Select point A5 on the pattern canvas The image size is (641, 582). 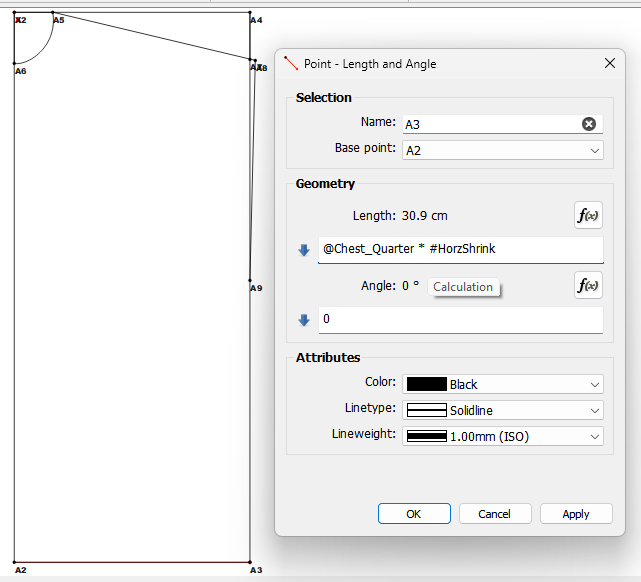click(x=53, y=13)
